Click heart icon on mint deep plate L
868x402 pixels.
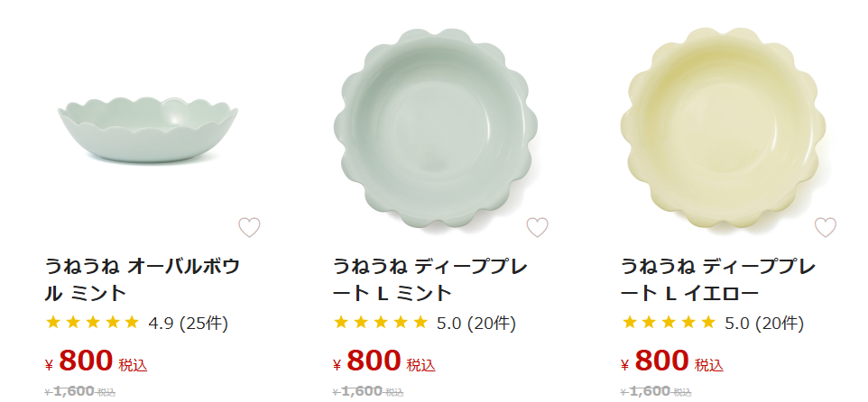pyautogui.click(x=537, y=227)
